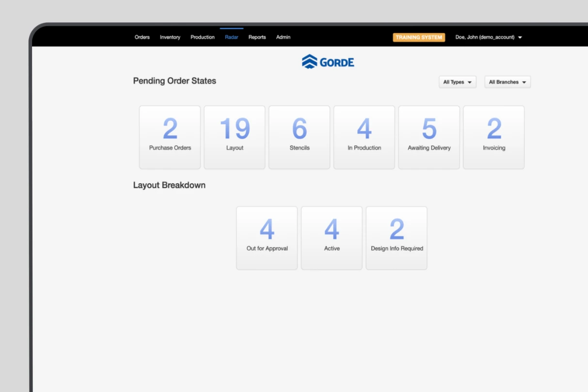Select the Radar tab
This screenshot has width=588, height=392.
point(232,37)
